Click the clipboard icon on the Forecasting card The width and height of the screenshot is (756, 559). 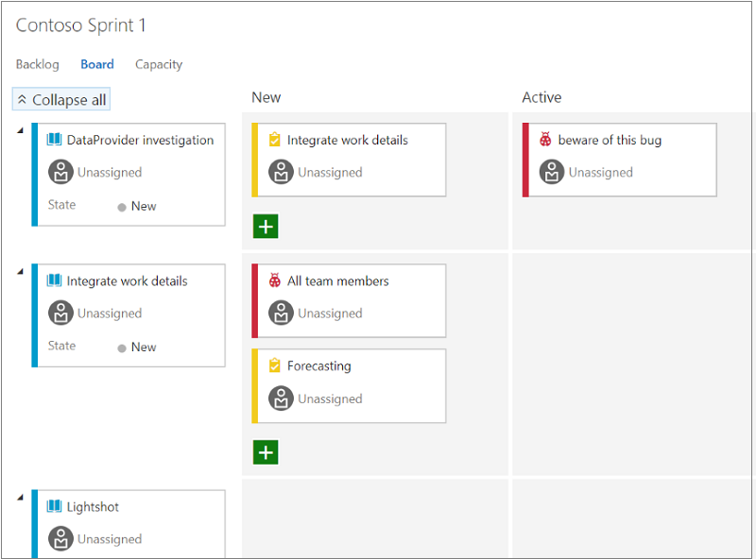276,365
